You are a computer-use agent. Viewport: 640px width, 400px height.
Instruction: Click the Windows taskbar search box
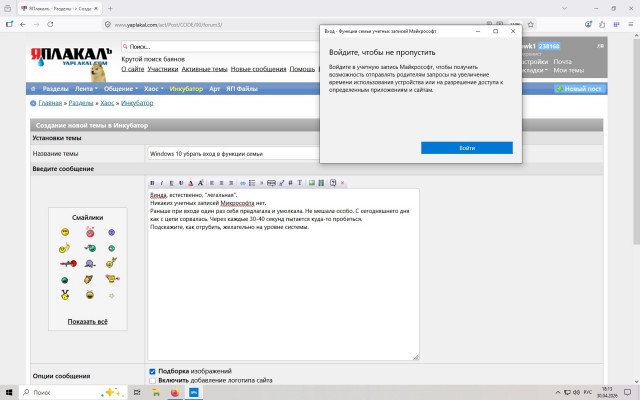pos(72,392)
